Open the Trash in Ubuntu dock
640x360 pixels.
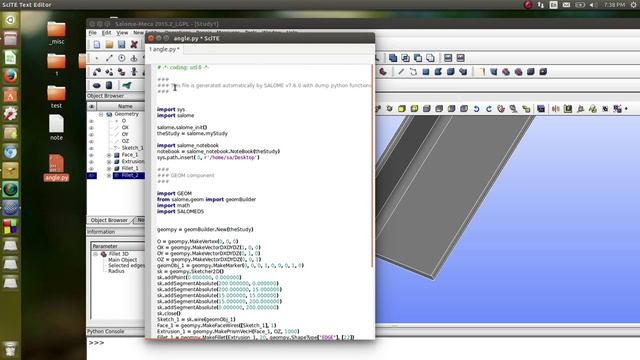pos(10,349)
